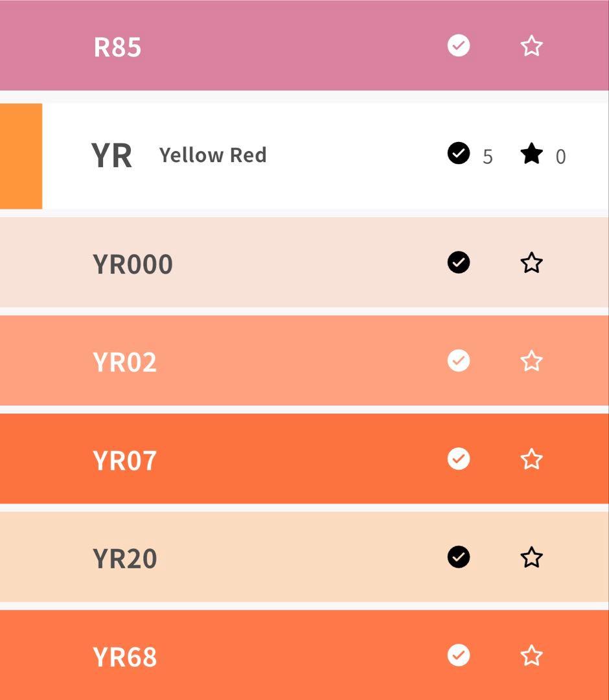The image size is (609, 700).
Task: Click the owned checkmark icon in YR header
Action: click(459, 154)
